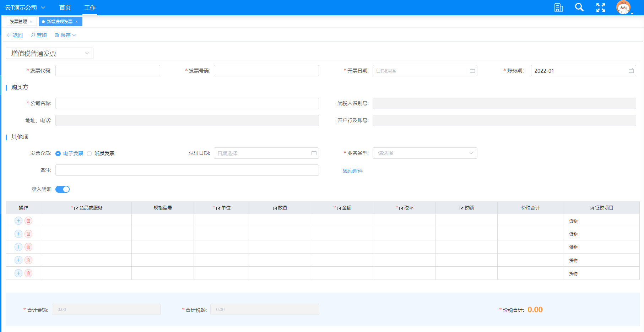Click the edit icon beside 货品或服务 header
This screenshot has height=332, width=644.
(76, 208)
